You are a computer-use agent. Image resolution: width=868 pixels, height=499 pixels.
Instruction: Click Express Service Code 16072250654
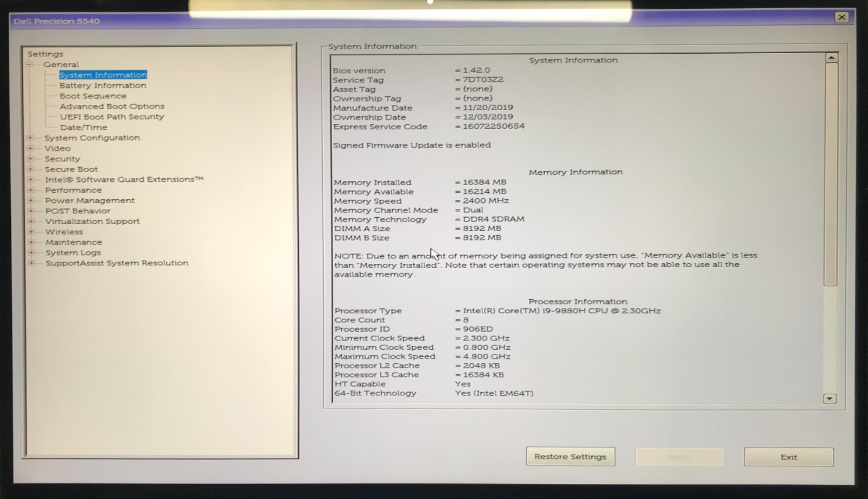click(493, 126)
